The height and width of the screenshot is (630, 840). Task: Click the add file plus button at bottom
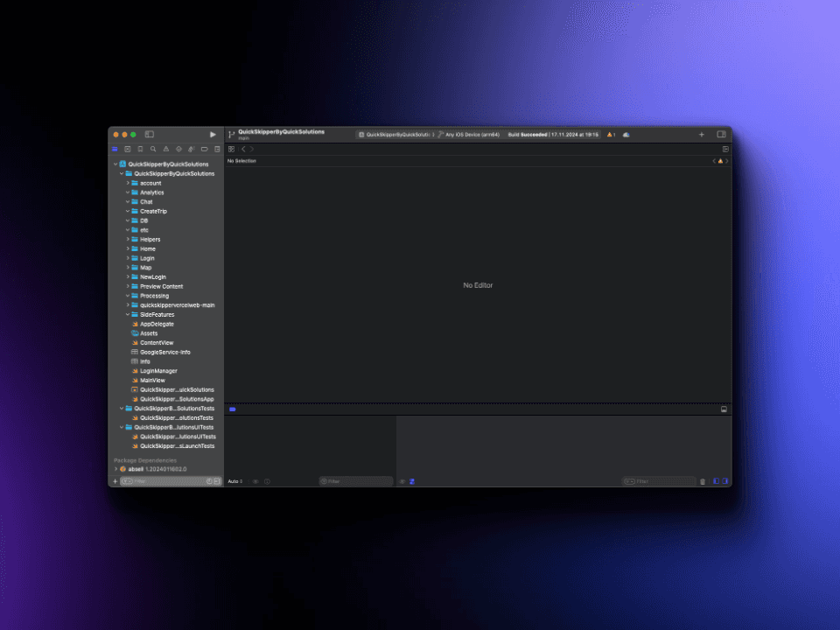click(115, 481)
